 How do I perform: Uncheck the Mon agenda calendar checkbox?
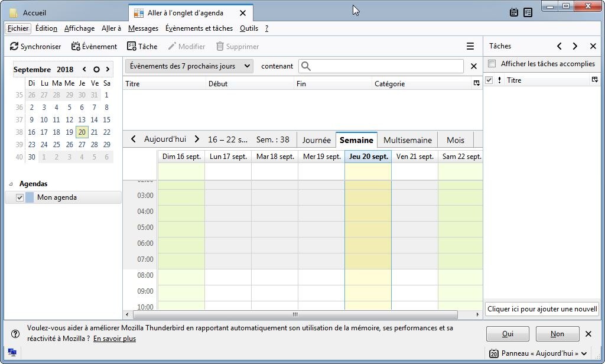pos(19,197)
